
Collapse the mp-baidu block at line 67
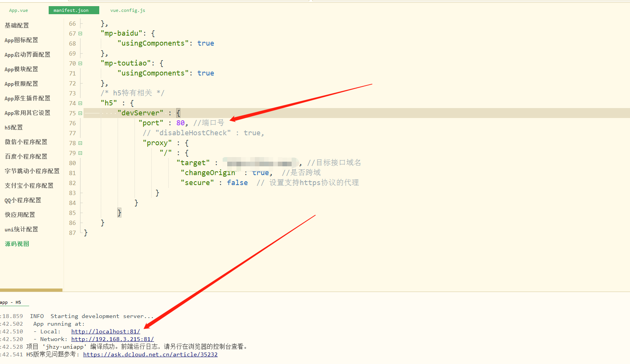click(x=80, y=33)
